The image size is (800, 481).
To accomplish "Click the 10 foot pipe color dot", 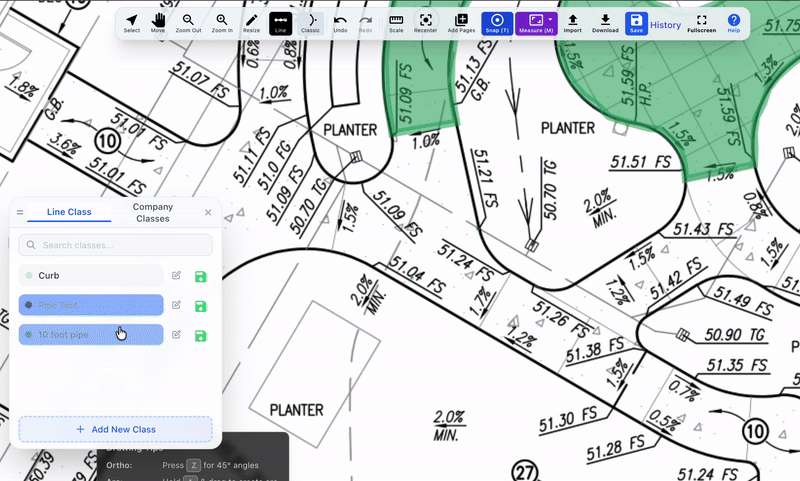I will (x=29, y=335).
